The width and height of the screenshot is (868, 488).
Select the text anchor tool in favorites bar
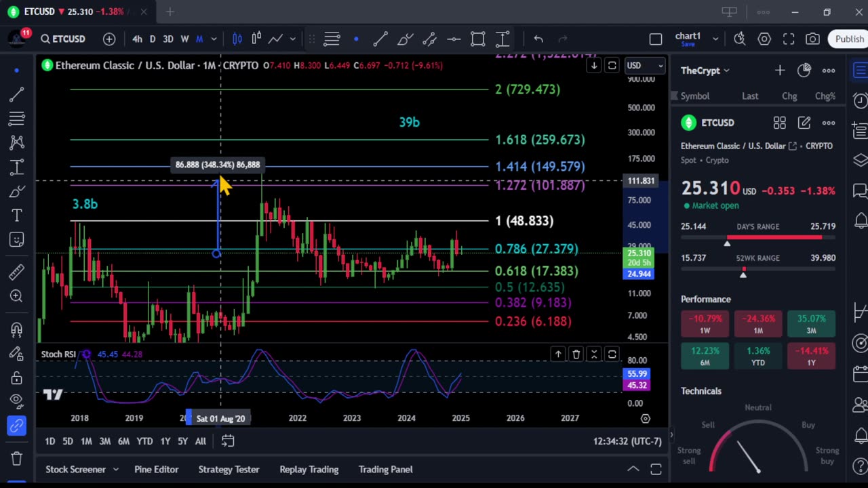tap(502, 39)
